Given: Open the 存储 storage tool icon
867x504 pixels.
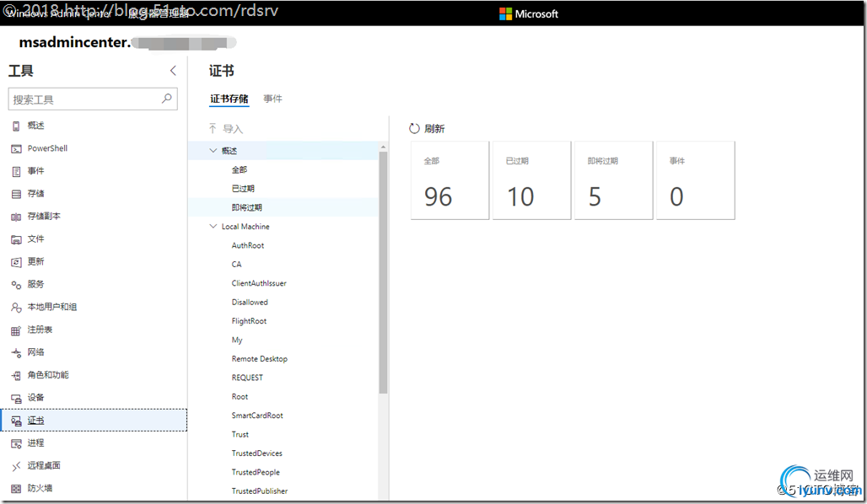Looking at the screenshot, I should pyautogui.click(x=15, y=194).
